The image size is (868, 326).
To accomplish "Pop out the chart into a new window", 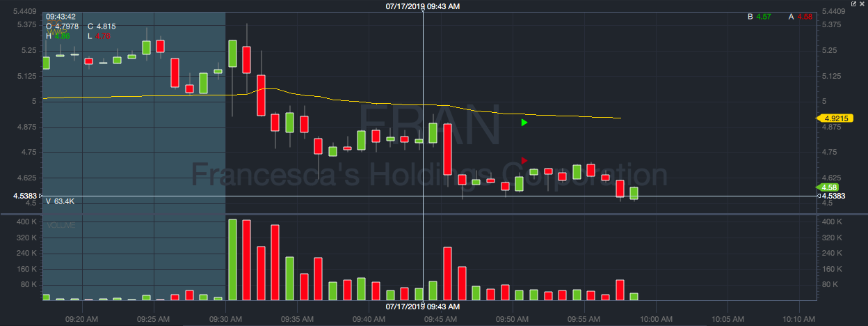I will tap(853, 3).
